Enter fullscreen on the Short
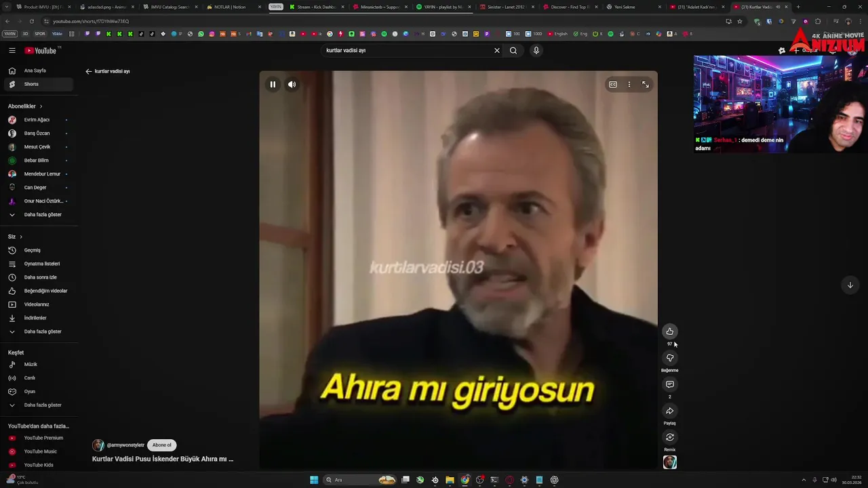Image resolution: width=868 pixels, height=488 pixels. point(646,85)
